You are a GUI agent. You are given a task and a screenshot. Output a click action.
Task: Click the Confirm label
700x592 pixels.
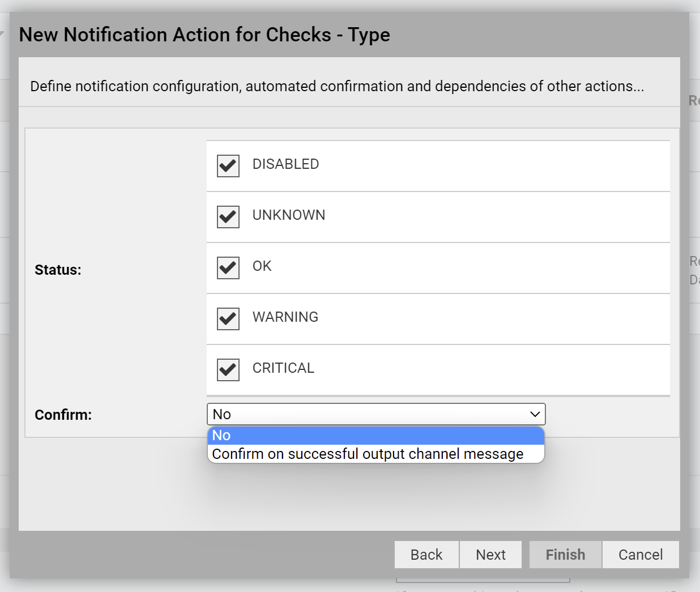tap(63, 415)
